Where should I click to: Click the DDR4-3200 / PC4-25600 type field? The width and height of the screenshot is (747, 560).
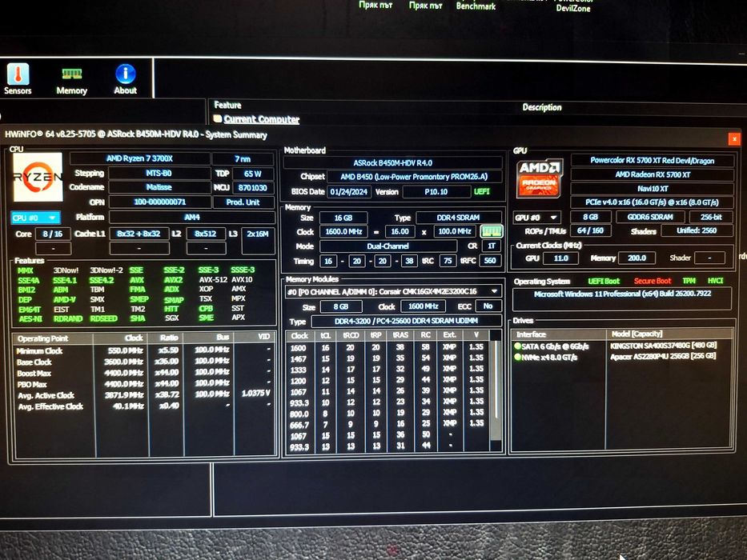[x=406, y=321]
